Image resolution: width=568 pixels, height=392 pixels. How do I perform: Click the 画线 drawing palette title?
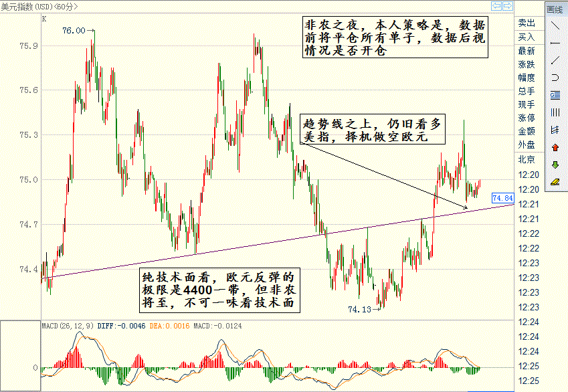point(555,10)
